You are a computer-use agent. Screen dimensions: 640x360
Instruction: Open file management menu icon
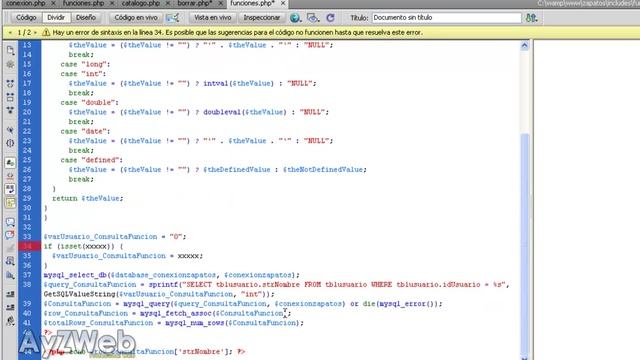pos(531,18)
